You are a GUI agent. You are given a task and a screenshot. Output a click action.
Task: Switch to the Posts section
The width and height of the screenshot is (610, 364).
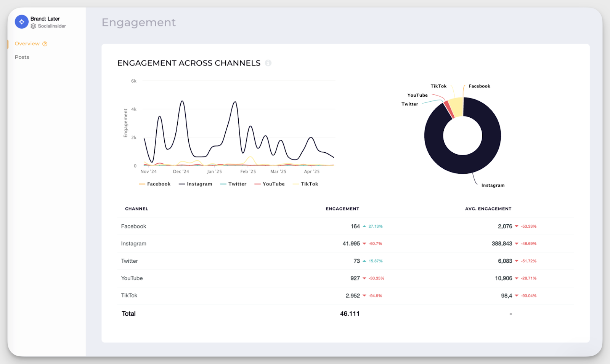[22, 57]
